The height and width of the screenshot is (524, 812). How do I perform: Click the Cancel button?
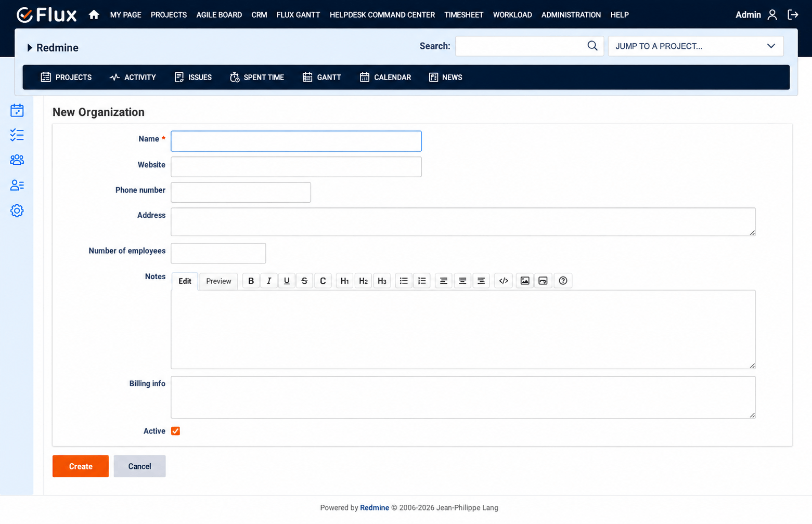pos(139,466)
